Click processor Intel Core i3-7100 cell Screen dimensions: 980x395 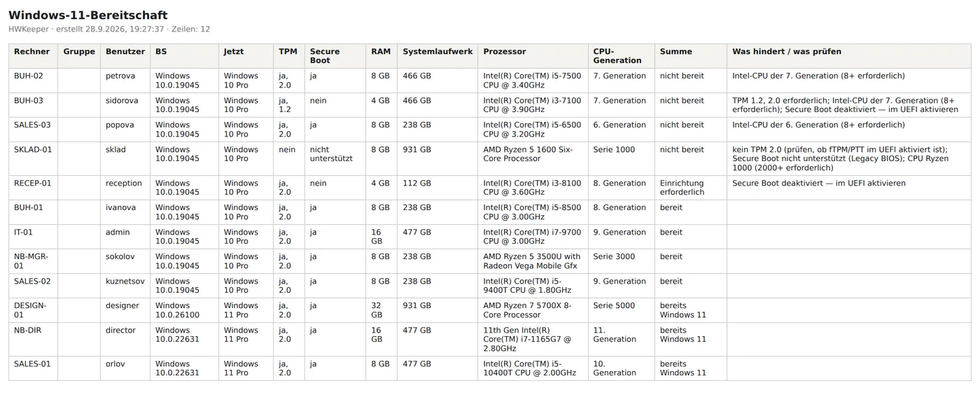tap(532, 105)
